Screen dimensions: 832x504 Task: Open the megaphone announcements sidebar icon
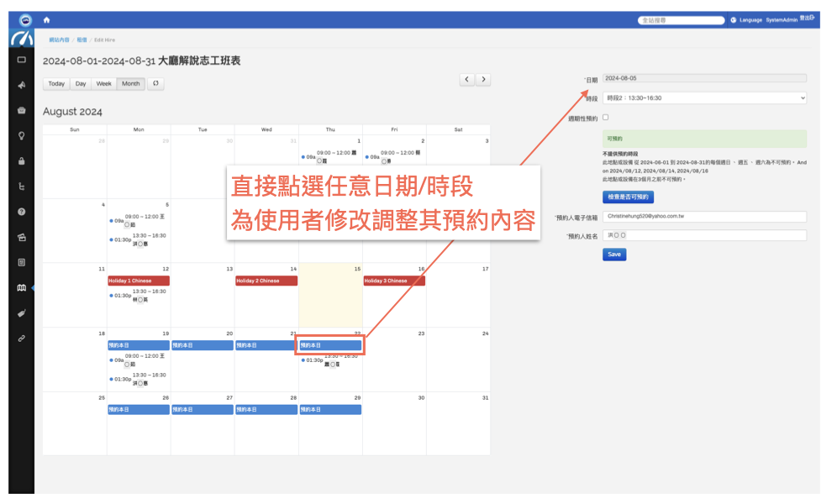tap(22, 85)
